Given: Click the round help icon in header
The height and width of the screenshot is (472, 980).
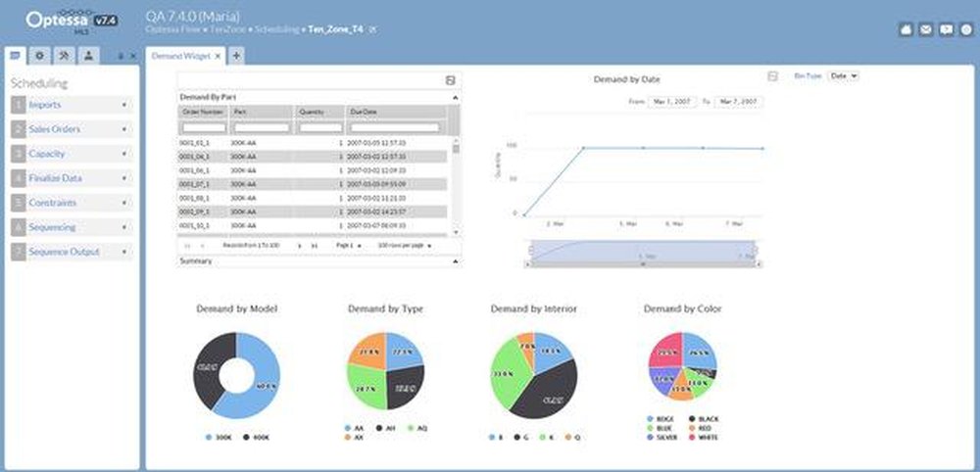Looking at the screenshot, I should (x=966, y=29).
